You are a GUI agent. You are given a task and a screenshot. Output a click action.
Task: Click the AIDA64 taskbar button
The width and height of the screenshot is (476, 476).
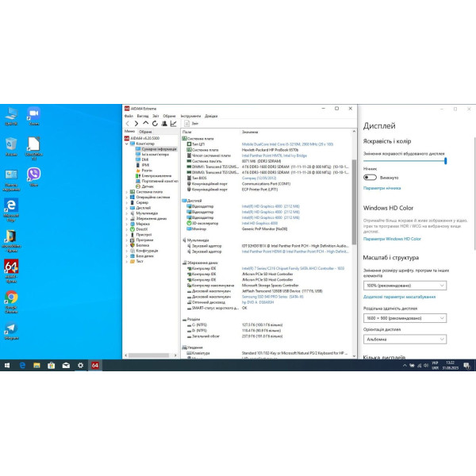tap(95, 366)
